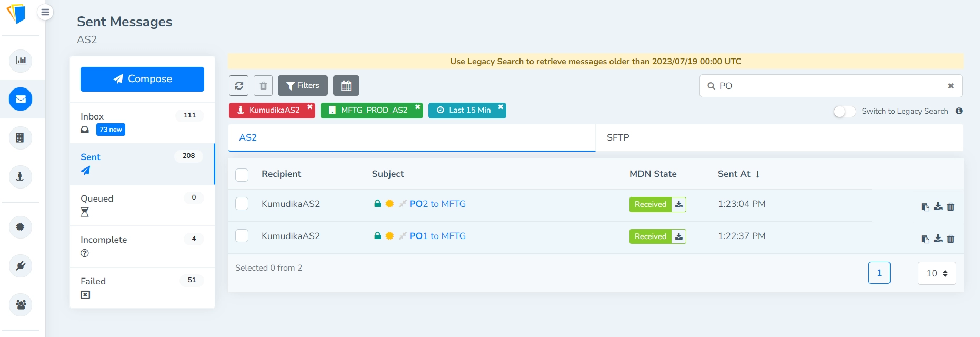Switch to the SFTP tab
980x337 pixels.
(x=779, y=137)
